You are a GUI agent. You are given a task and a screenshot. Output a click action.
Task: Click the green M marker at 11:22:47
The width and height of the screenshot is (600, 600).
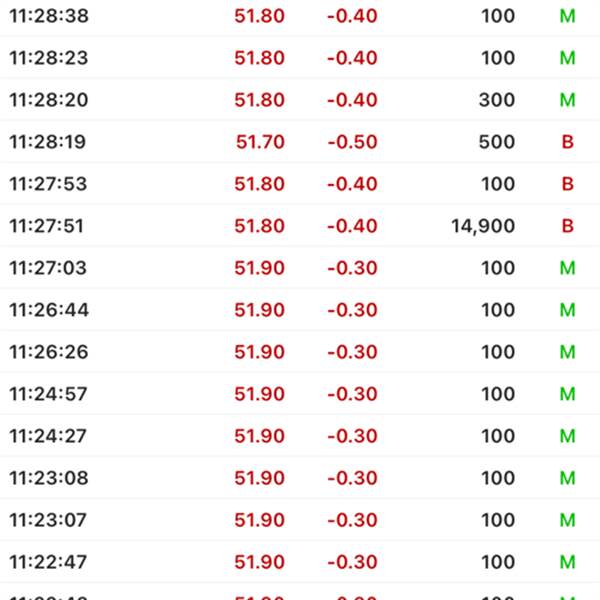pyautogui.click(x=567, y=562)
